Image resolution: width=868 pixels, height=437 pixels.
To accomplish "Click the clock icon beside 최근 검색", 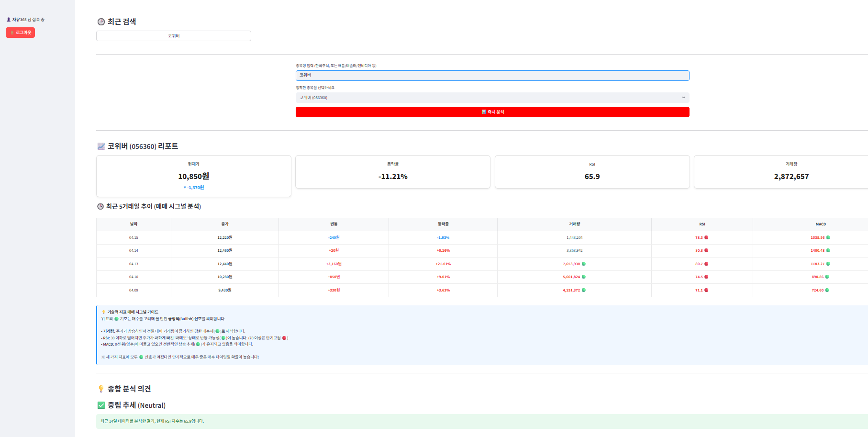I will [x=101, y=22].
